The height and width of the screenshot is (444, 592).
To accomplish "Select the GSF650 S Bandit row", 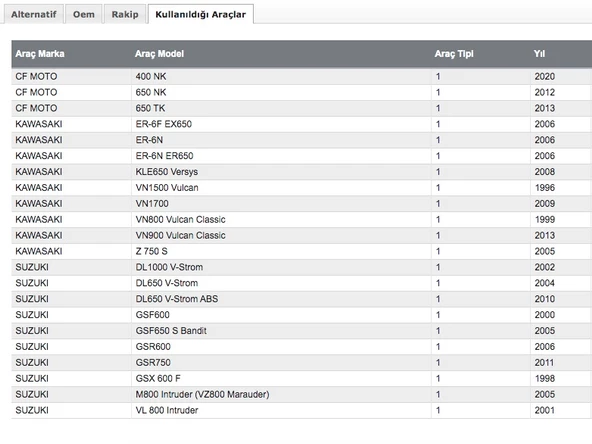I will [302, 330].
